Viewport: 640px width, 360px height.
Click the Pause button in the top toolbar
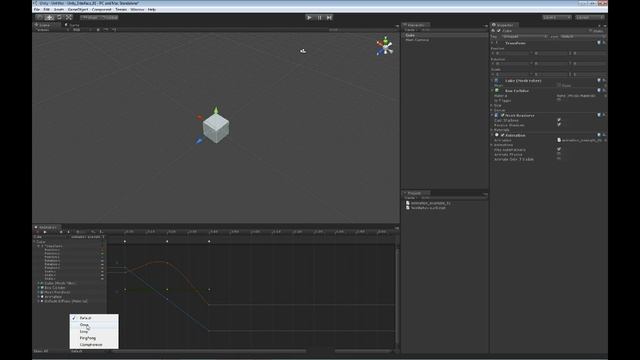(320, 18)
